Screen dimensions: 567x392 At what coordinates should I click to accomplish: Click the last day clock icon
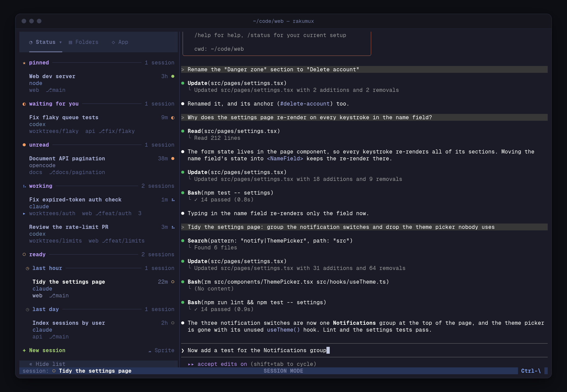point(27,310)
